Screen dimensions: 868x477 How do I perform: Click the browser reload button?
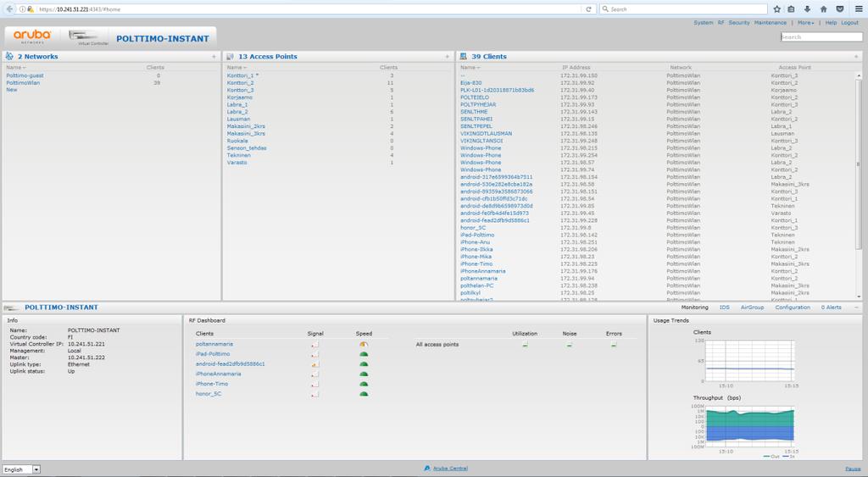pos(588,8)
